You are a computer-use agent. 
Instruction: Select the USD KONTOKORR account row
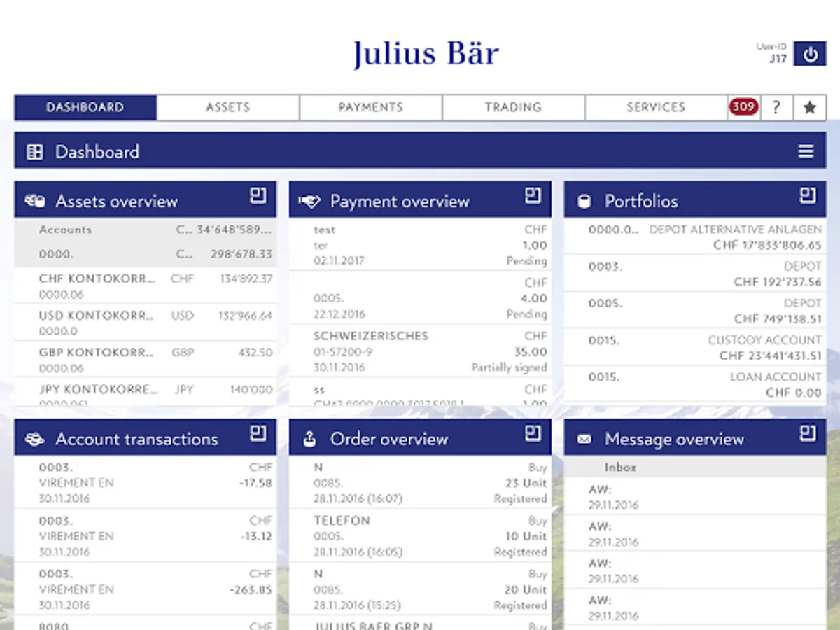coord(146,323)
